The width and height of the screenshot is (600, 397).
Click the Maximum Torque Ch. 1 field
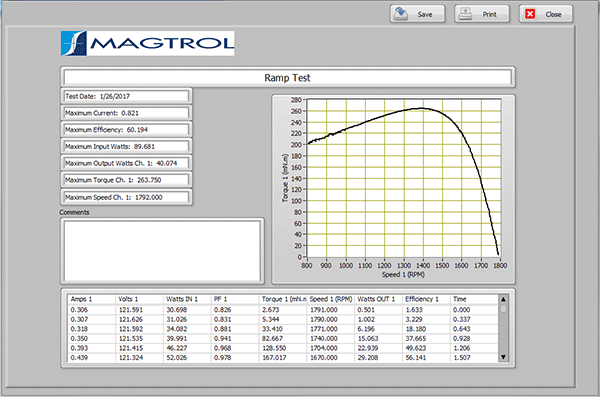126,180
